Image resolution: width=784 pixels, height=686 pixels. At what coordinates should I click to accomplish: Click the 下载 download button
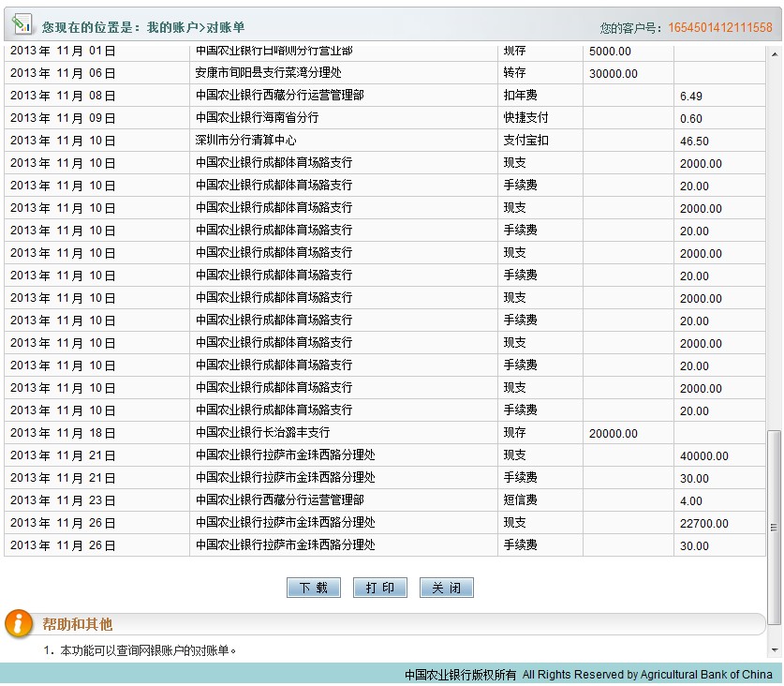click(313, 588)
